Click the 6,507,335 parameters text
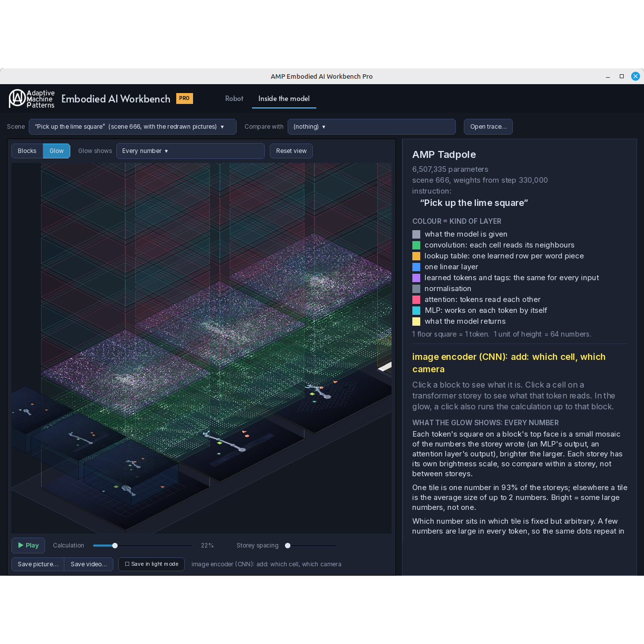The height and width of the screenshot is (644, 644). click(450, 169)
